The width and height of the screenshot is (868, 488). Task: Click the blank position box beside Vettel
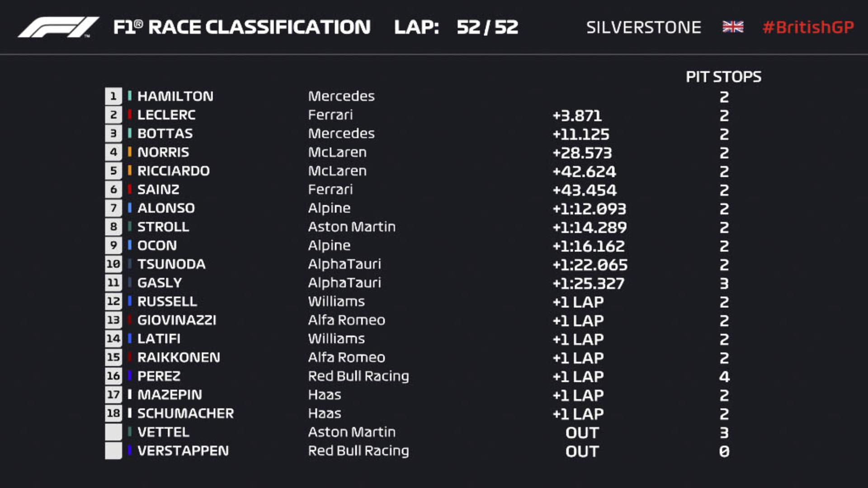[113, 432]
